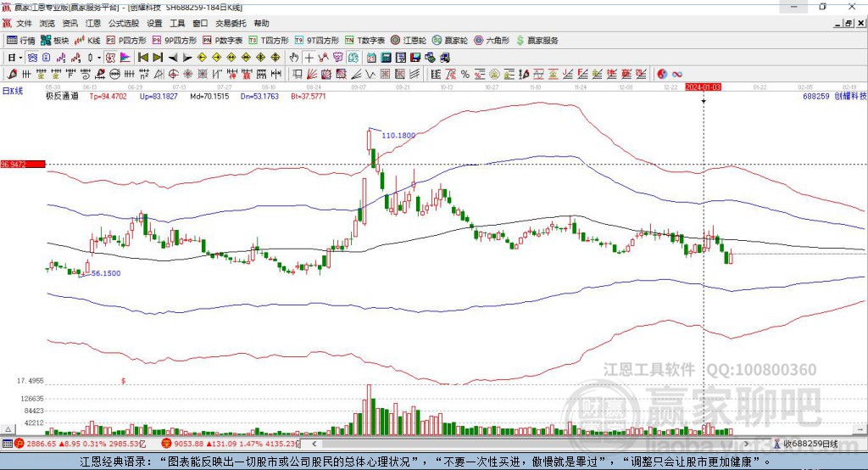Screen dimensions: 868x470
Task: Open the 江恩 menu
Action: [93, 23]
